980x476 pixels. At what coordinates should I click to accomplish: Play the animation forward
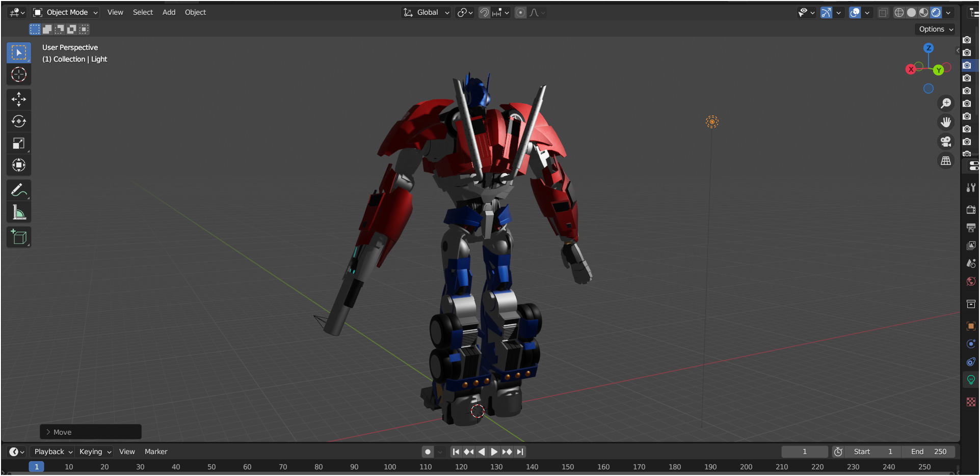click(494, 452)
